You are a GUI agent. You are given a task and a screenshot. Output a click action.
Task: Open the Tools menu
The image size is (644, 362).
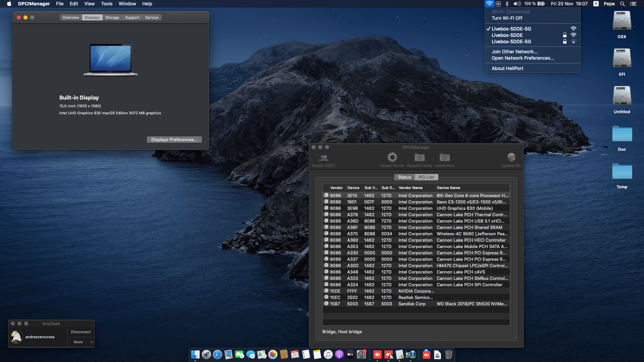coord(106,4)
